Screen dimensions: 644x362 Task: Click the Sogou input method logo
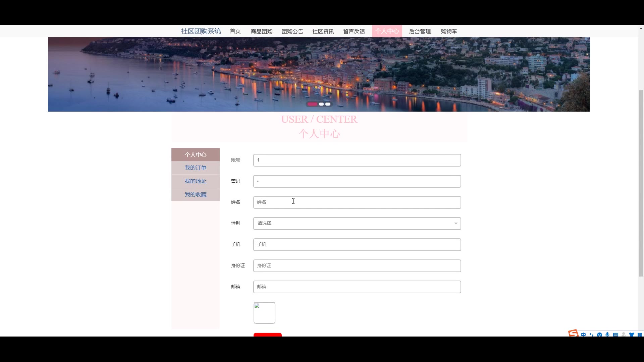(x=573, y=333)
